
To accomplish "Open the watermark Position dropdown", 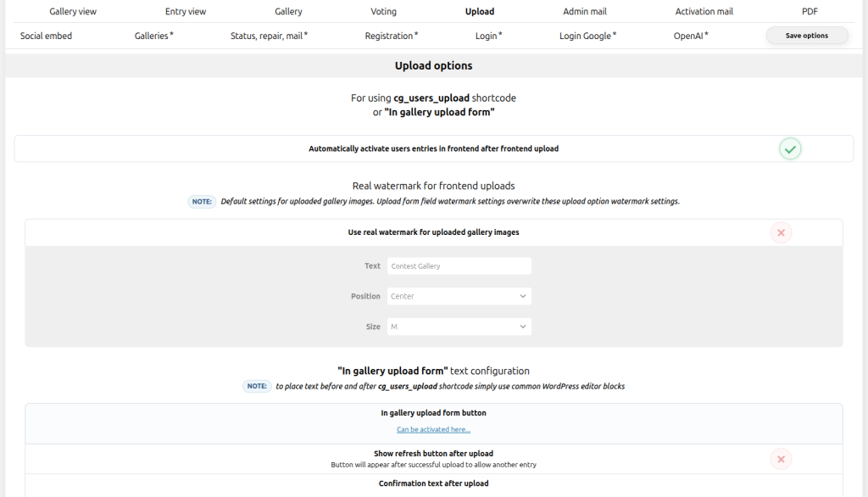I will (x=459, y=297).
